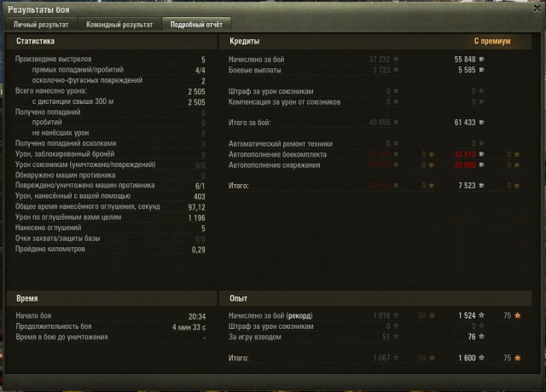Select the Подробный отчёт tab
The width and height of the screenshot is (546, 392).
[x=196, y=25]
